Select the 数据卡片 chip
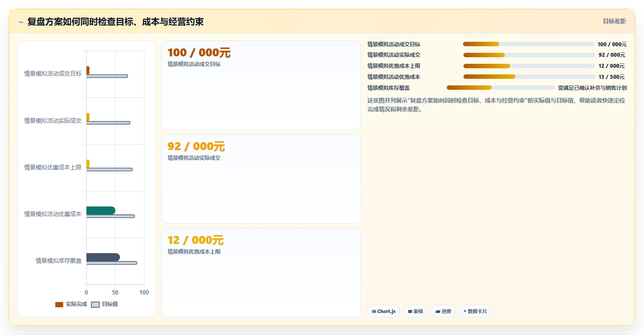Image resolution: width=644 pixels, height=335 pixels. click(475, 311)
